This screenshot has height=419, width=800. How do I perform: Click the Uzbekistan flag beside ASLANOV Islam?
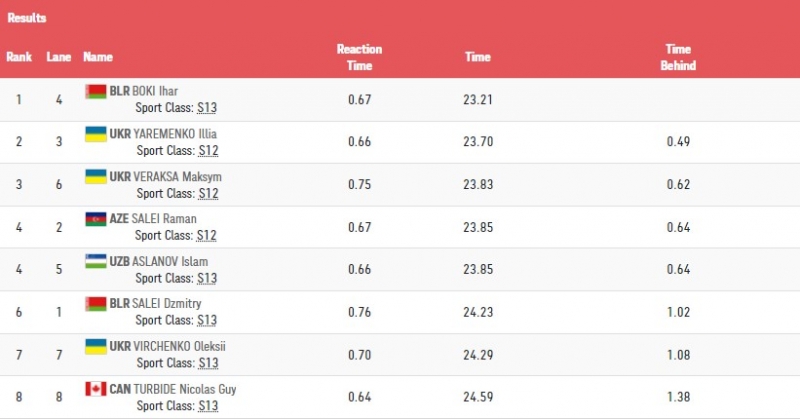click(x=95, y=261)
